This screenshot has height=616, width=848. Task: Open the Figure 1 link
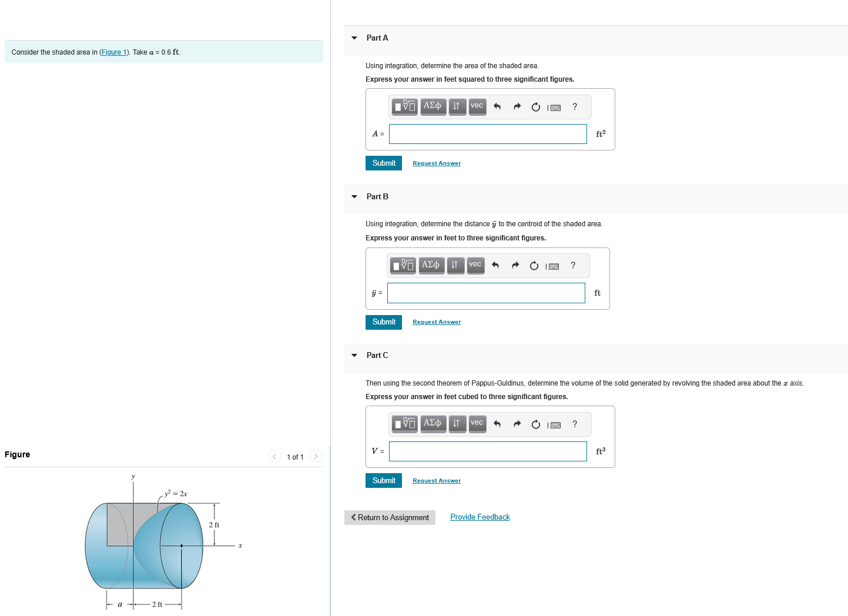(113, 52)
